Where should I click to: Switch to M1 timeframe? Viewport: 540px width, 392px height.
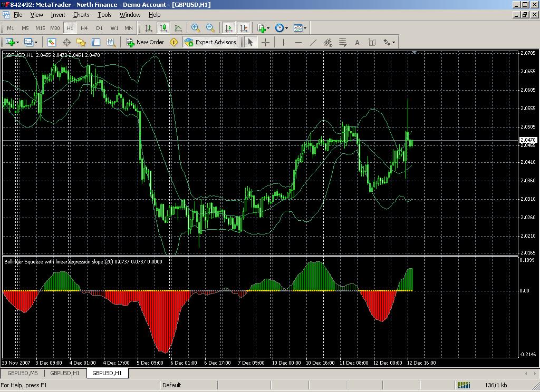click(x=11, y=28)
